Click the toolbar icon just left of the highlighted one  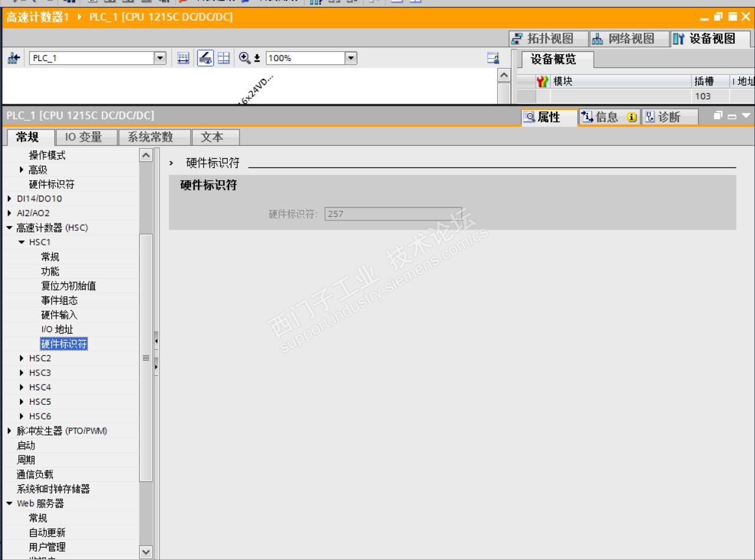182,59
